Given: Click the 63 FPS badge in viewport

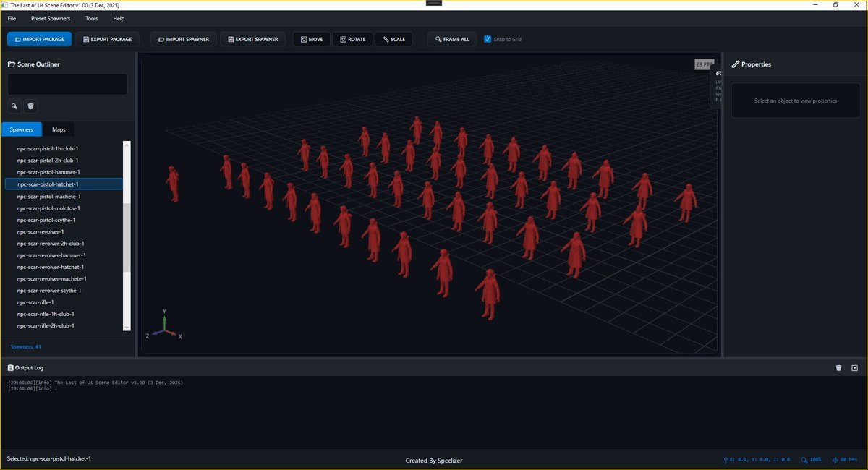Looking at the screenshot, I should [704, 65].
